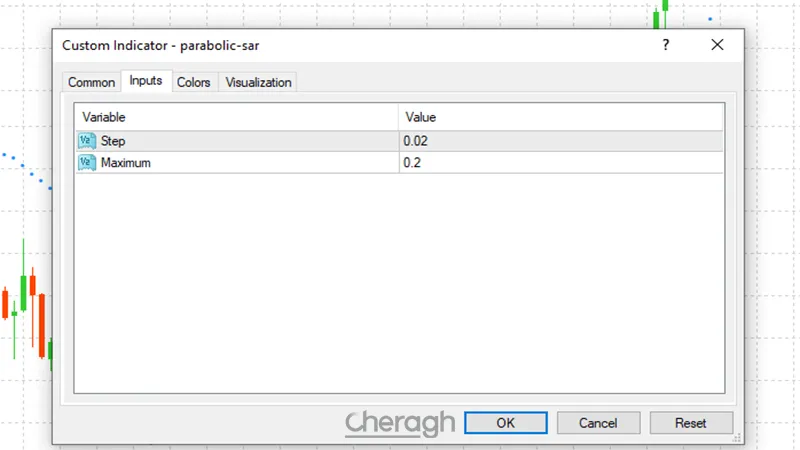Open the Colors tab
The height and width of the screenshot is (450, 800).
point(193,82)
